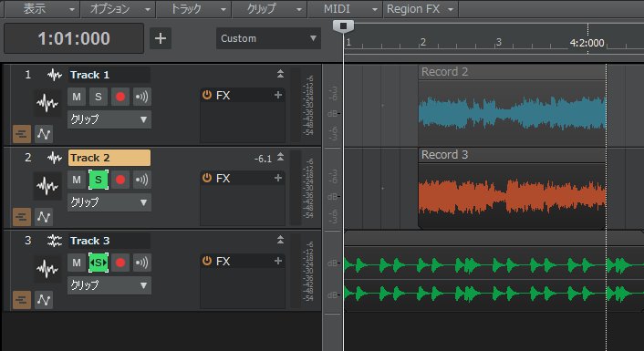Image resolution: width=644 pixels, height=351 pixels.
Task: Click the Track 3 instrument type icon
Action: click(x=54, y=241)
